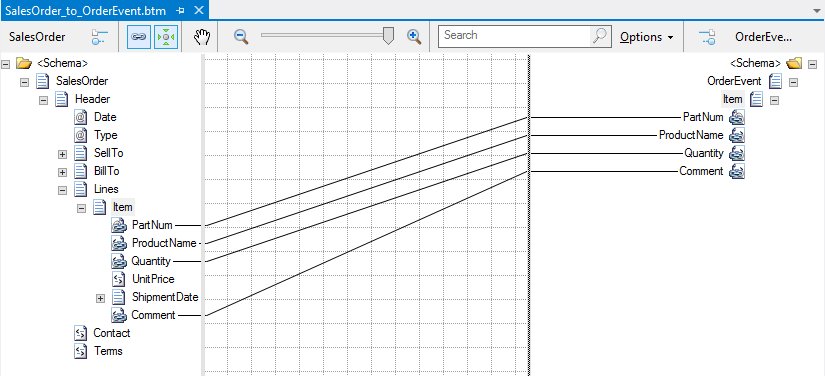Click the destination Quantity element icon
825x376 pixels.
point(737,153)
